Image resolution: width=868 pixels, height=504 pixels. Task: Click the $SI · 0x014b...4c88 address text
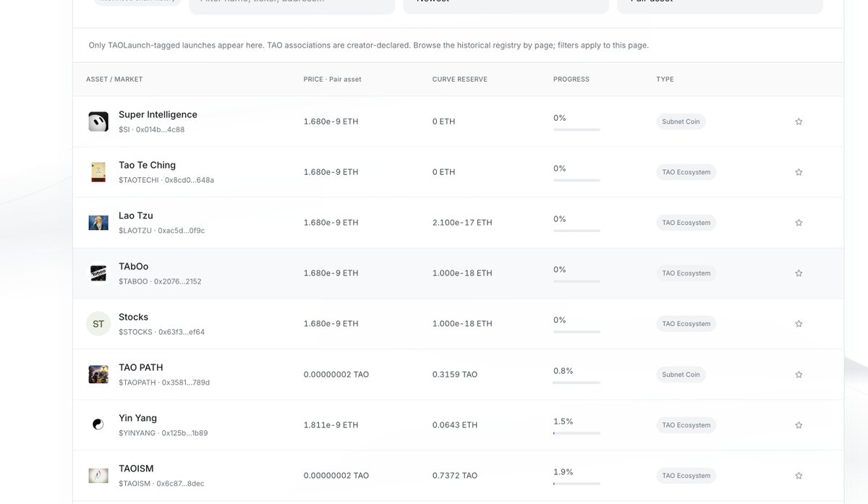pos(151,129)
